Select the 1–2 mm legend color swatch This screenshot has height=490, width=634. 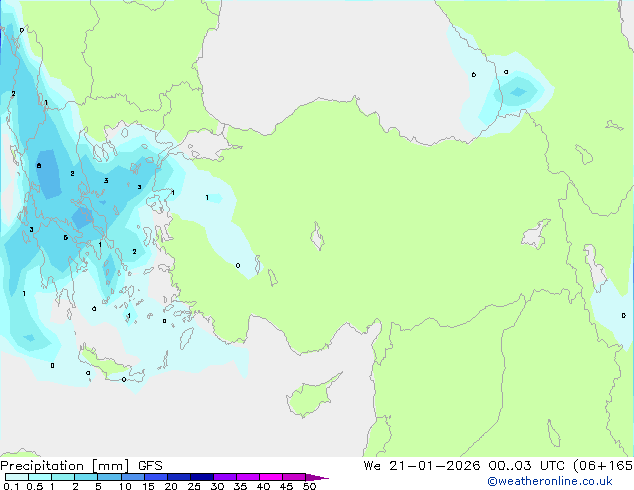point(63,477)
